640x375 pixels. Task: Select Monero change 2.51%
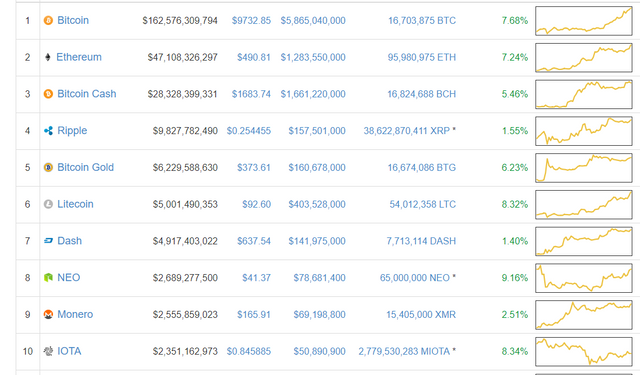515,314
